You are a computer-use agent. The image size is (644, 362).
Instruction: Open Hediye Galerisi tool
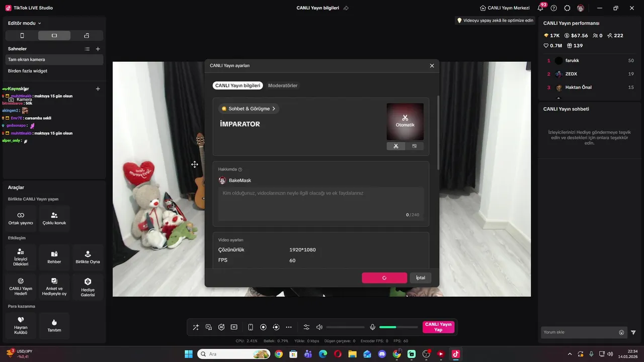(88, 287)
